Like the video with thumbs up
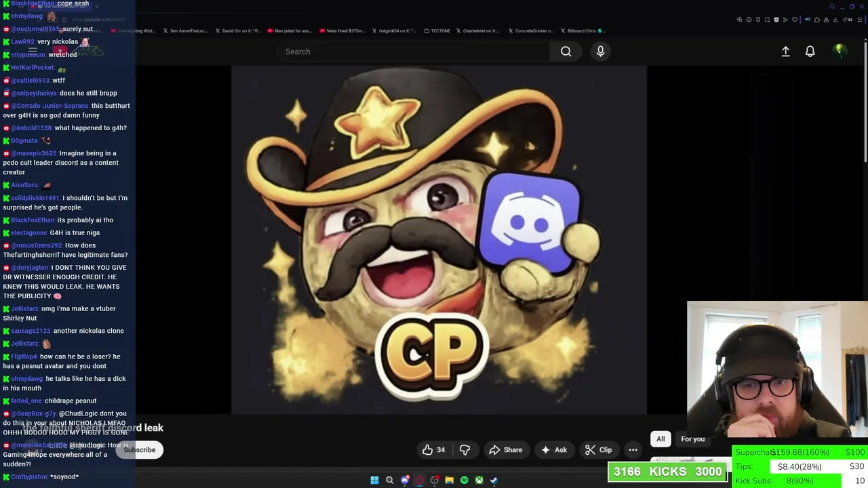The image size is (868, 488). click(434, 449)
